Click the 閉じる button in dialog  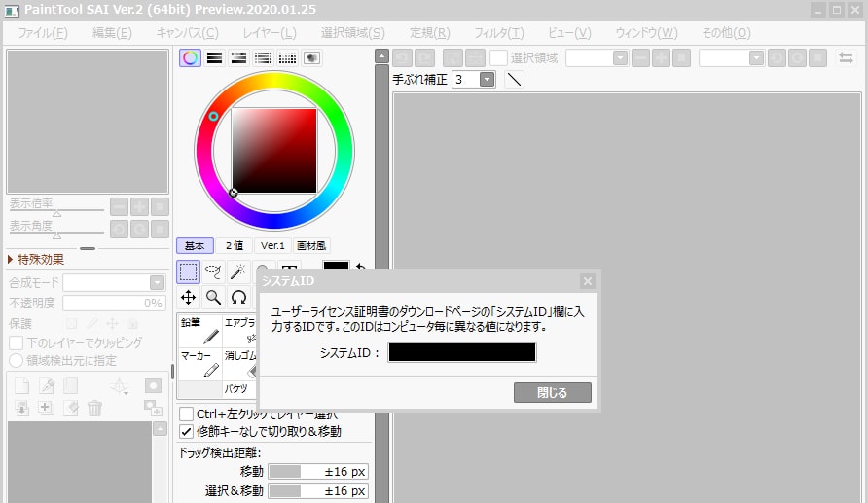coord(553,393)
